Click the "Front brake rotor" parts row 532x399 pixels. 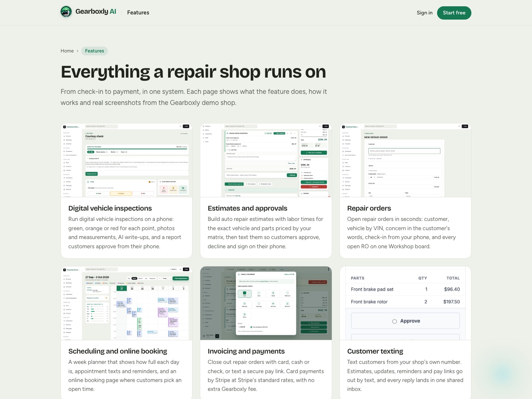click(x=405, y=302)
